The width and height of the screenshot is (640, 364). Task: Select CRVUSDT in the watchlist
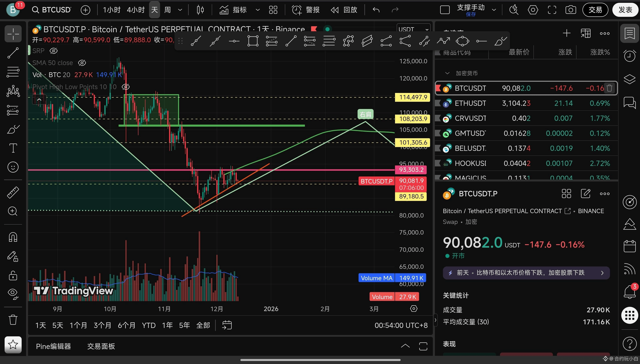pos(526,118)
